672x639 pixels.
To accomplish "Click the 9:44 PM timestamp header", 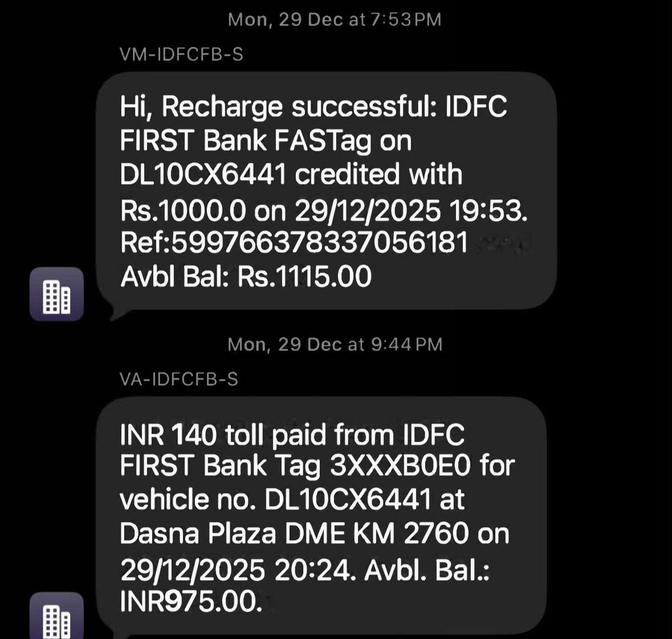I will pyautogui.click(x=335, y=345).
